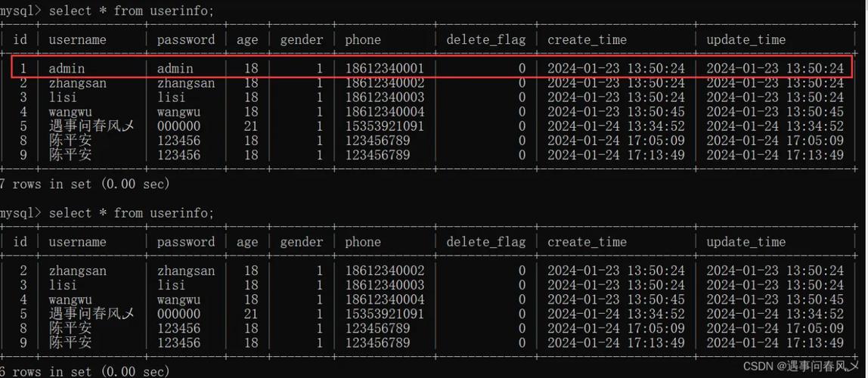Click the first select query command line

pos(107,11)
